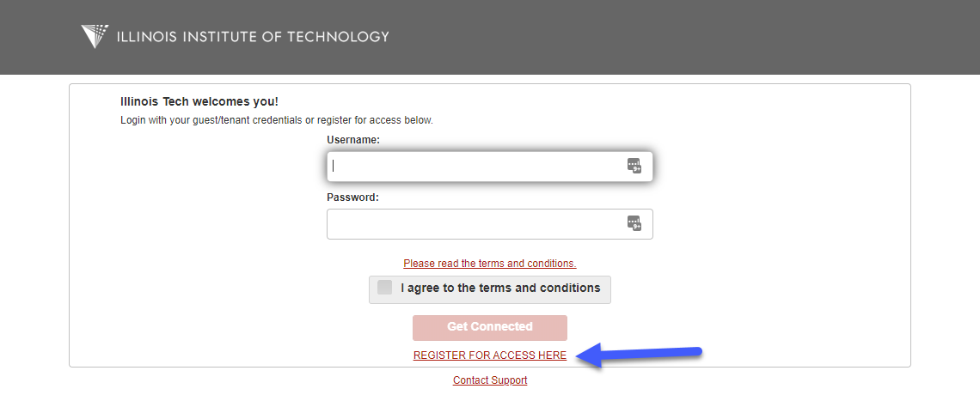980x401 pixels.
Task: Open password manager icon in Password field
Action: coord(634,223)
